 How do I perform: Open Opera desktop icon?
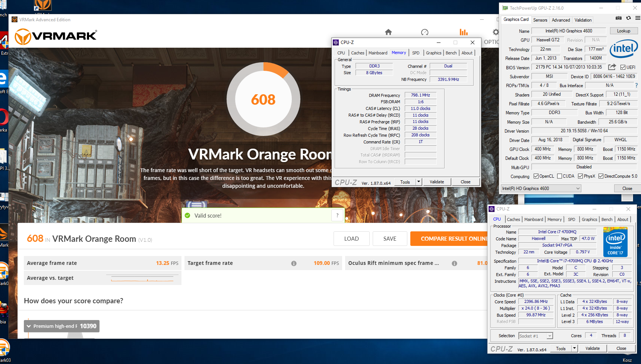click(3, 117)
